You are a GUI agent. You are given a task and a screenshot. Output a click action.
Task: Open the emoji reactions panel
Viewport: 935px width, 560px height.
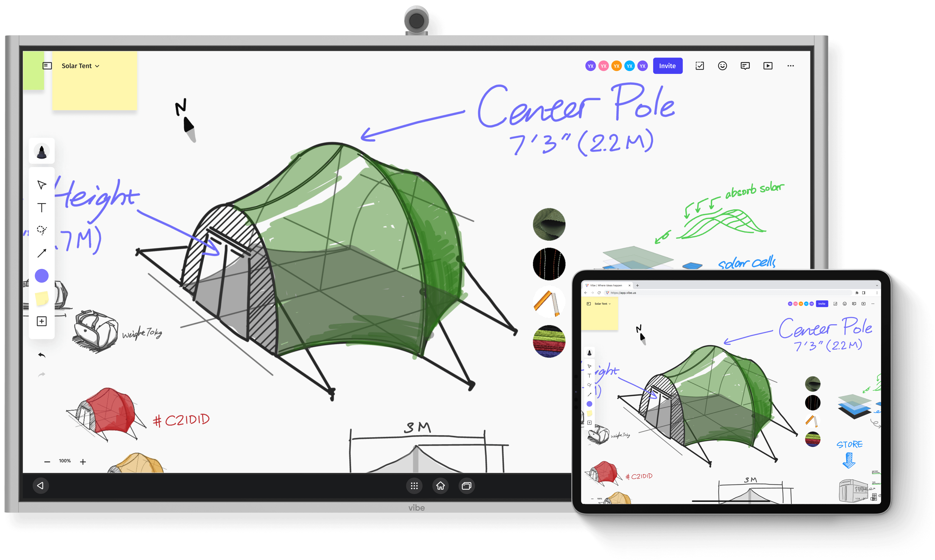tap(722, 66)
